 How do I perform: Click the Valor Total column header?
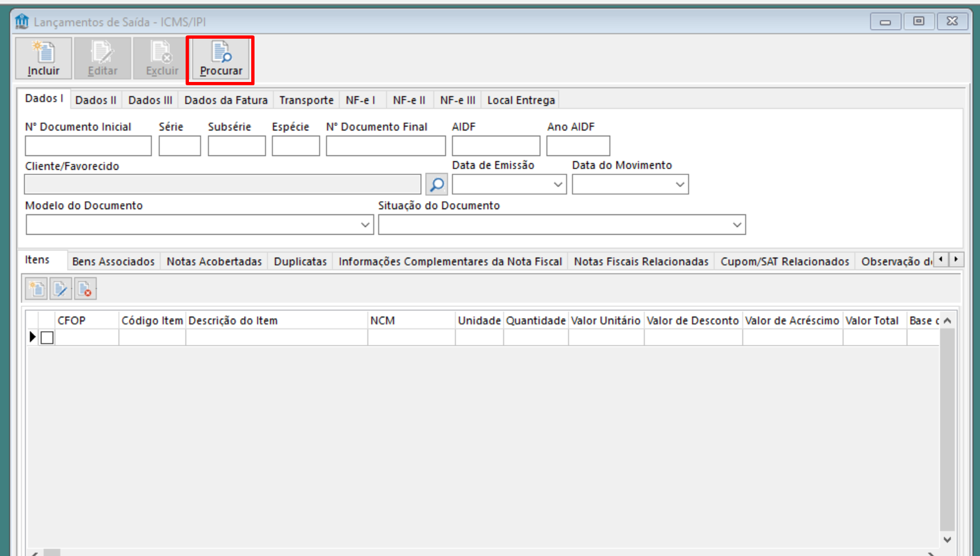point(874,321)
